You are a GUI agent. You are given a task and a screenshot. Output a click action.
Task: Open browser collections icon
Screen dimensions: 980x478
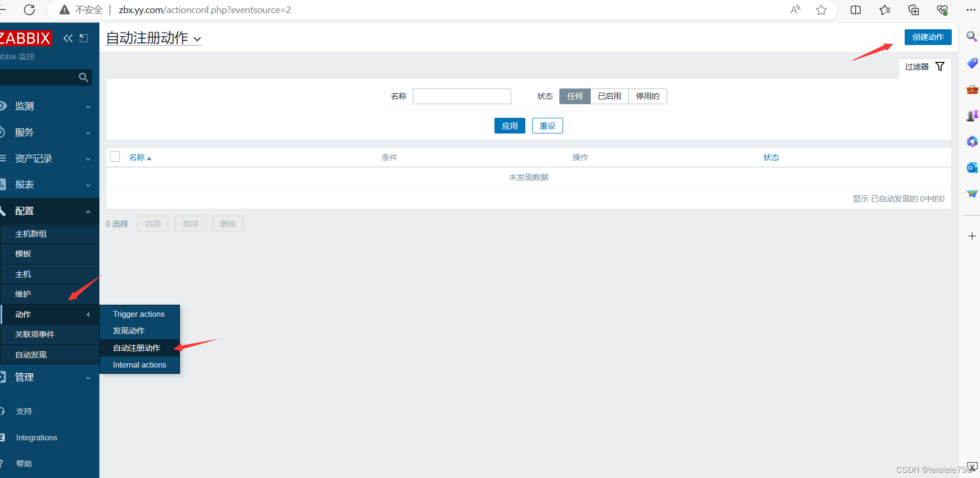[914, 10]
